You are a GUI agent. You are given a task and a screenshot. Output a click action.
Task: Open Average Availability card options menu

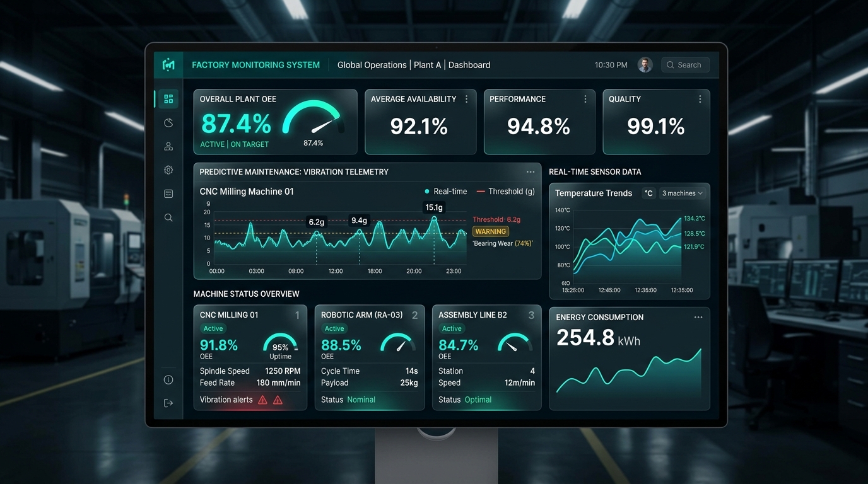(x=467, y=99)
